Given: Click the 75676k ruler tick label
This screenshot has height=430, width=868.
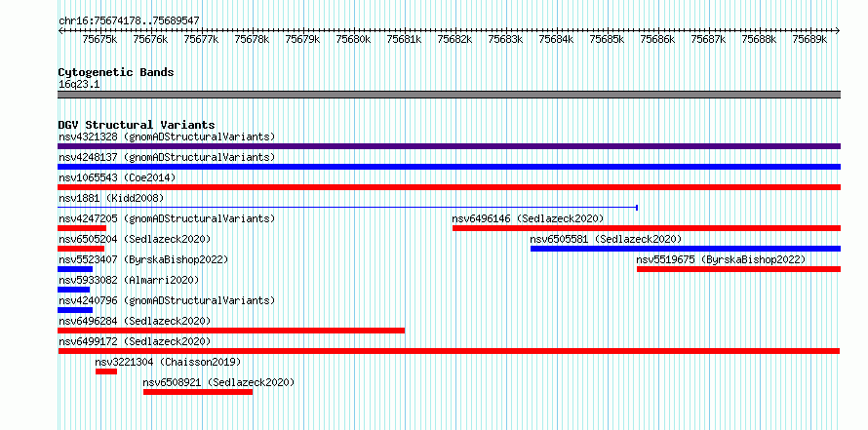Looking at the screenshot, I should tap(150, 39).
